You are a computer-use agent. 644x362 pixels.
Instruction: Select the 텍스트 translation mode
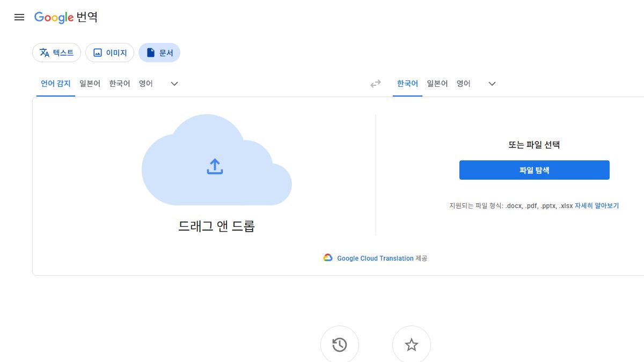click(x=57, y=53)
